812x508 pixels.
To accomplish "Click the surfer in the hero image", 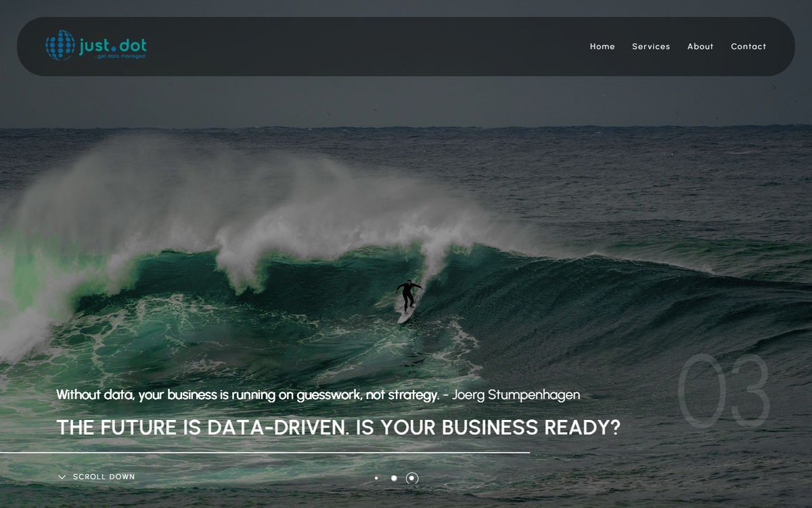I will point(407,298).
